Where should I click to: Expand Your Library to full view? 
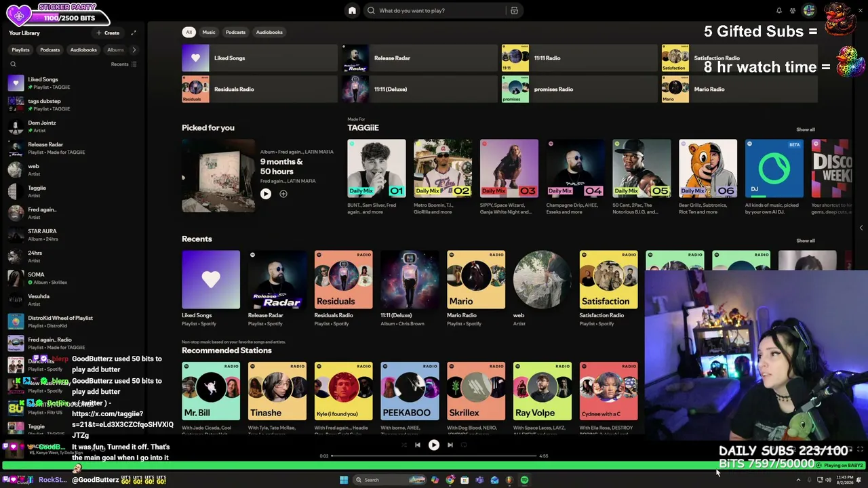tap(134, 33)
